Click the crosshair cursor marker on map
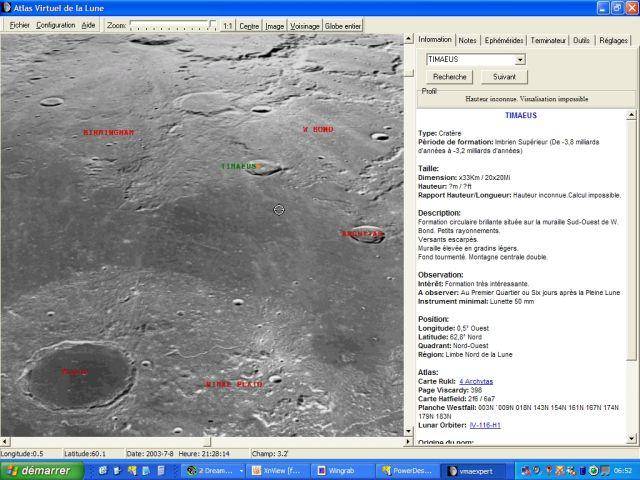This screenshot has height=480, width=640. [279, 210]
